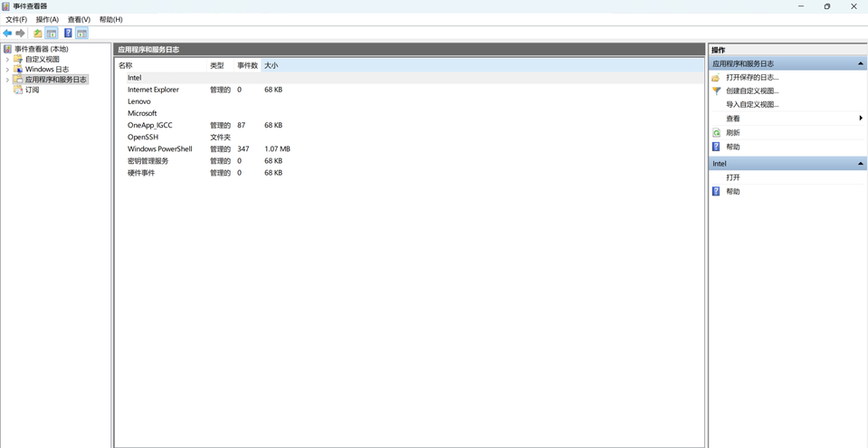The height and width of the screenshot is (448, 868).
Task: Select the Windows 日志 tree node
Action: point(47,69)
